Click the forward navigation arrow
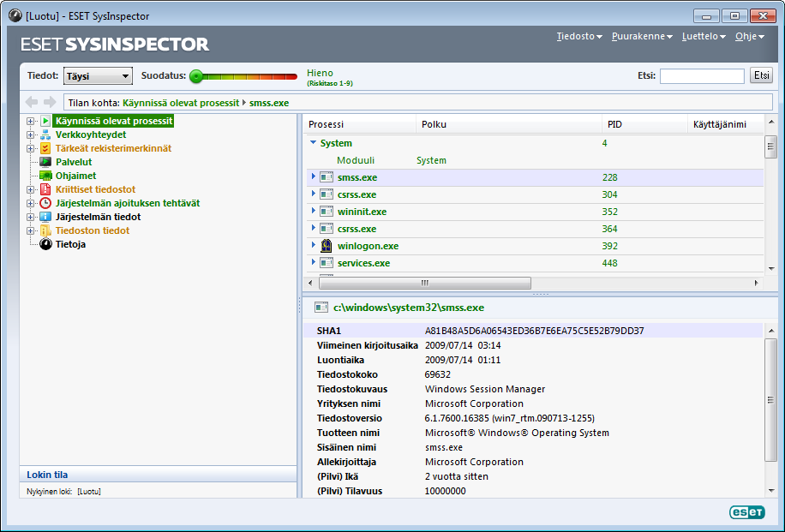This screenshot has width=785, height=532. click(x=50, y=102)
